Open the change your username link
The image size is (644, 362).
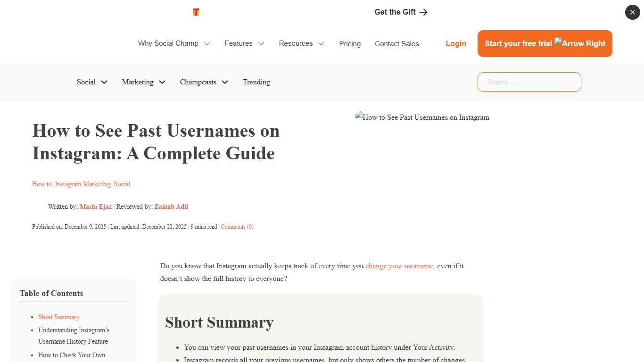click(399, 266)
